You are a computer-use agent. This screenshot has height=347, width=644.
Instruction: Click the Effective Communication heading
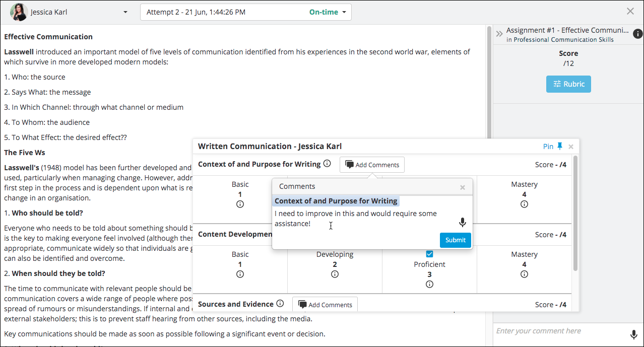click(48, 37)
